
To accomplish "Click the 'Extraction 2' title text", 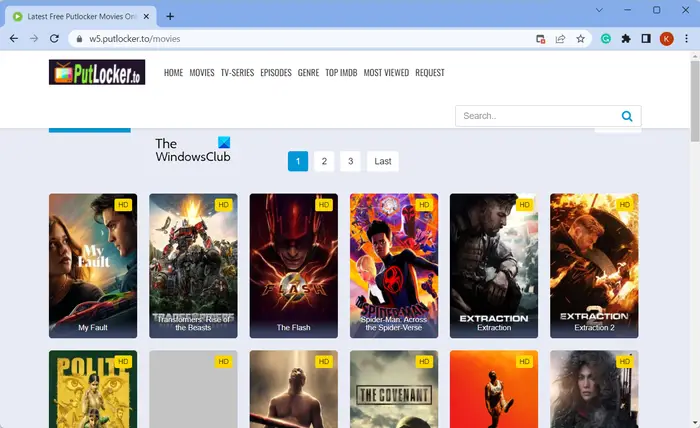I will (594, 328).
